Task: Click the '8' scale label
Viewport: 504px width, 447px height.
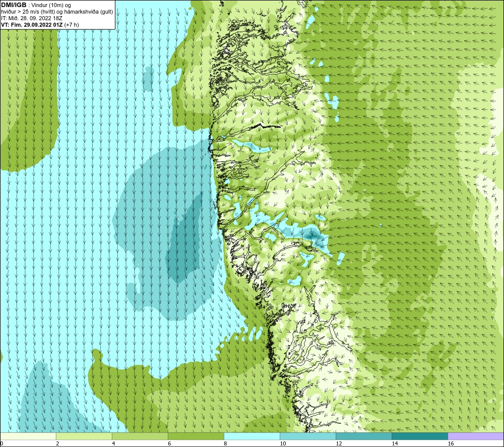Action: coord(225,443)
